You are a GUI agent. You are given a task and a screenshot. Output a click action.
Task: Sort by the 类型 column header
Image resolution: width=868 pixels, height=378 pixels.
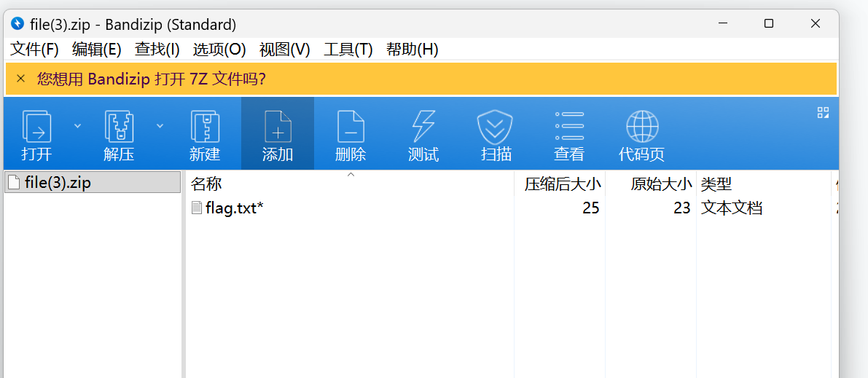(763, 184)
